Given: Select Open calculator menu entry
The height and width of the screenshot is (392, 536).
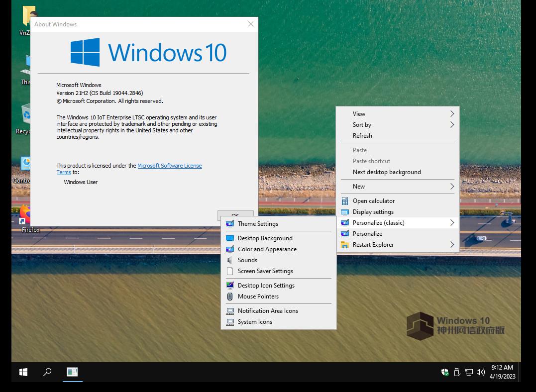Looking at the screenshot, I should coord(398,201).
